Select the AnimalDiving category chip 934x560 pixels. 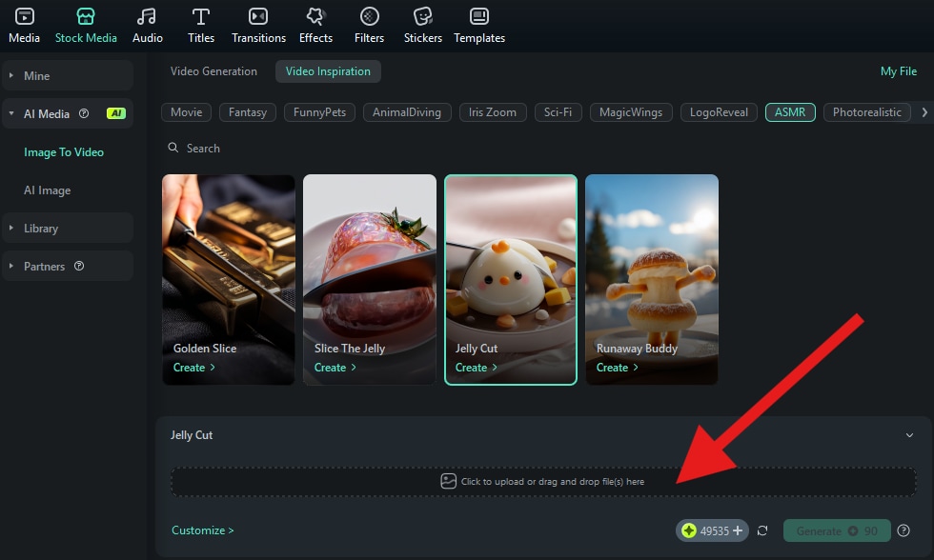pyautogui.click(x=407, y=112)
